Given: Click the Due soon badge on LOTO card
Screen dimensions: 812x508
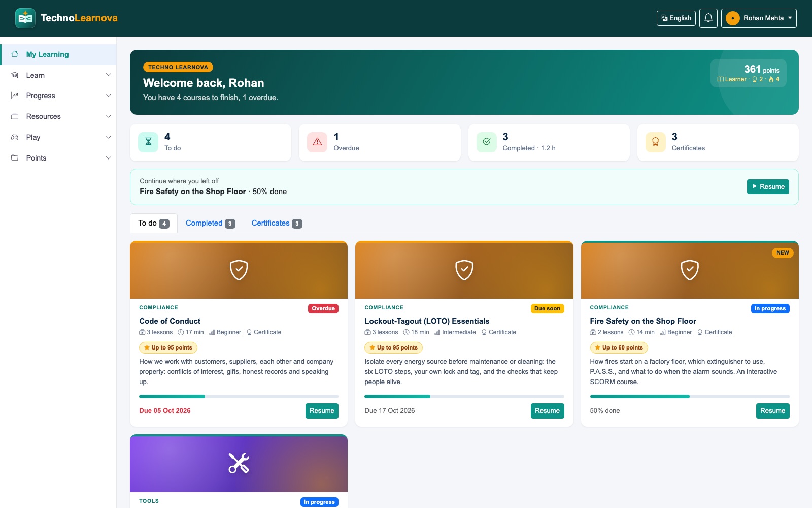Looking at the screenshot, I should pyautogui.click(x=547, y=308).
